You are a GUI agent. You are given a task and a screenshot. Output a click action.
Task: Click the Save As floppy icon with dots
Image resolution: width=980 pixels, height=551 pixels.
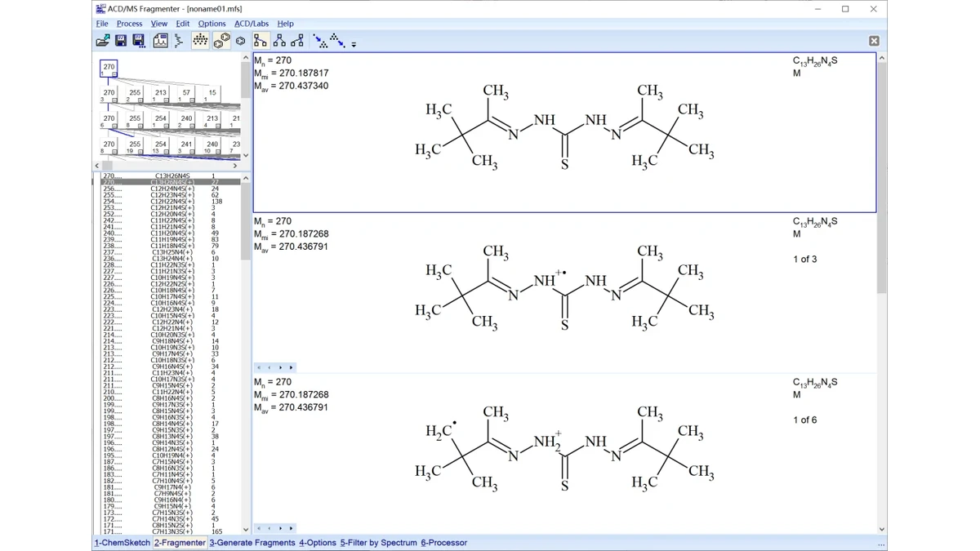click(139, 41)
